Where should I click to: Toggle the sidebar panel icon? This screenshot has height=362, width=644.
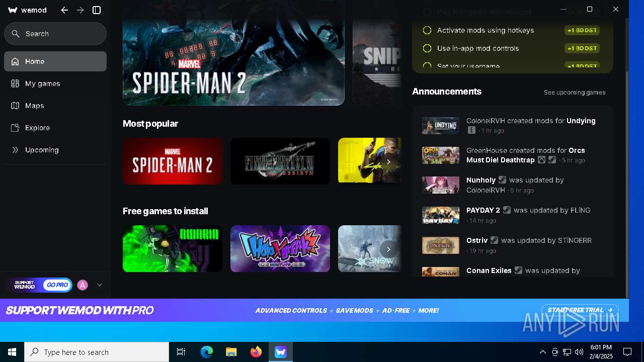[x=97, y=10]
